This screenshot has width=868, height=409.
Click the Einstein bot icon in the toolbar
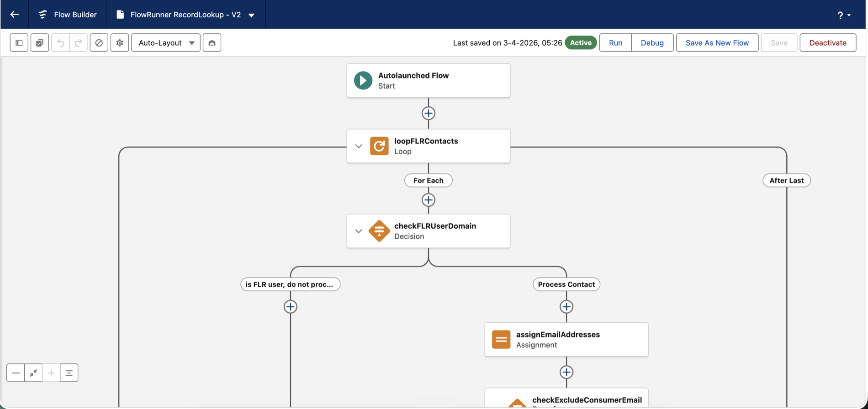tap(212, 43)
